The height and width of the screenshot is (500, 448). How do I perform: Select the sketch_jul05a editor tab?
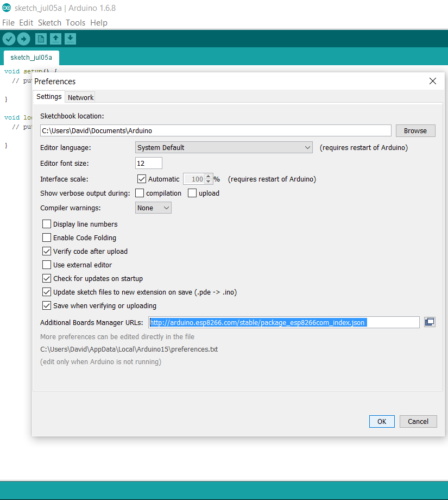coord(31,58)
